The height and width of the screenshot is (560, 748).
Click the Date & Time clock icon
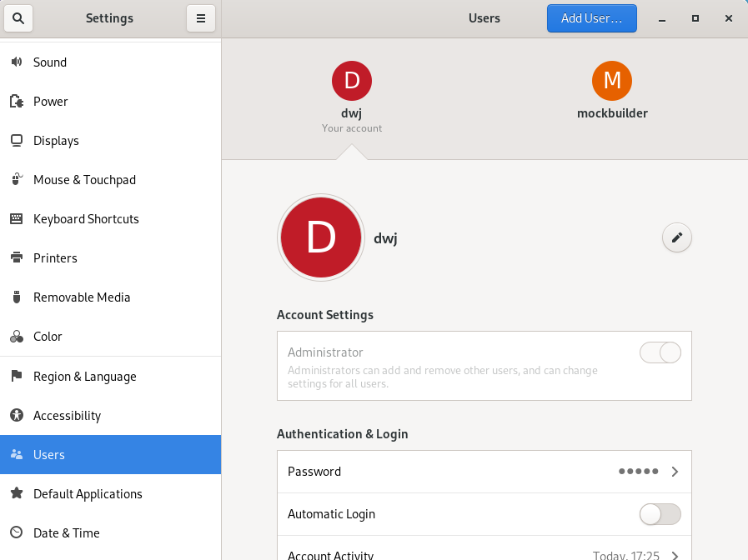point(17,533)
